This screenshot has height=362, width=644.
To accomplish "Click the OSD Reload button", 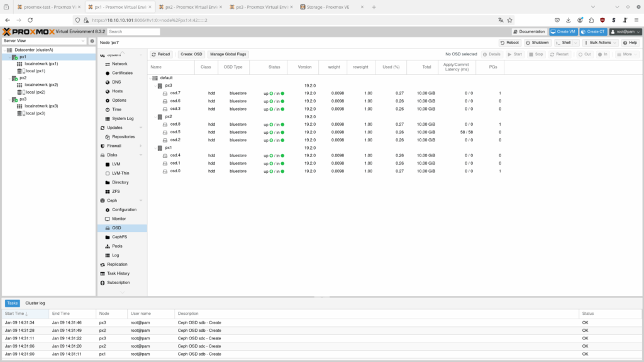I will click(160, 54).
